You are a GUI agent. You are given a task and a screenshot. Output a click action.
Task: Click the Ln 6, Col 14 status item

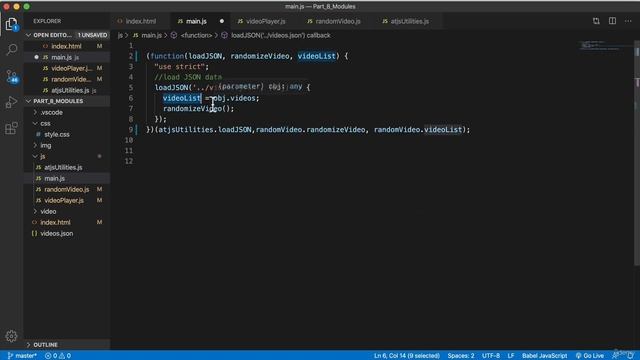pyautogui.click(x=407, y=356)
